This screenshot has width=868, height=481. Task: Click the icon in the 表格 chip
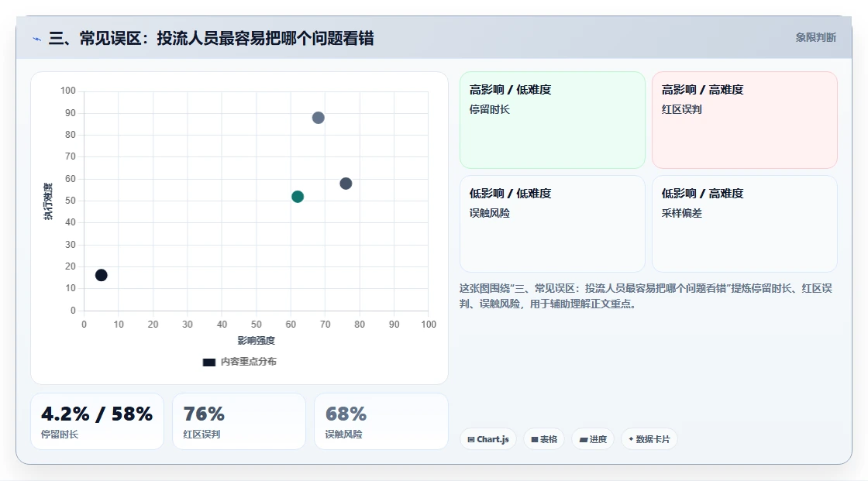(x=535, y=439)
